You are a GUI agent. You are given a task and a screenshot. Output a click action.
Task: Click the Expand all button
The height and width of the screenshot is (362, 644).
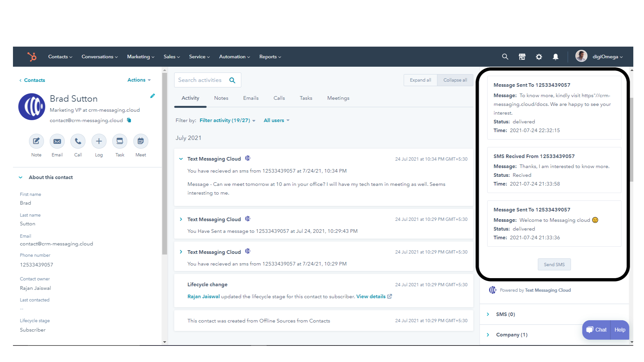(x=420, y=80)
